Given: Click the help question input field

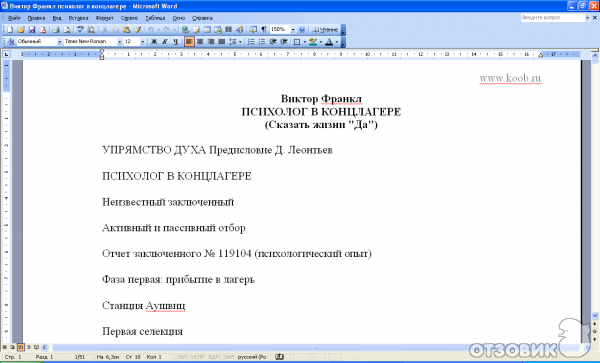Looking at the screenshot, I should tap(553, 18).
